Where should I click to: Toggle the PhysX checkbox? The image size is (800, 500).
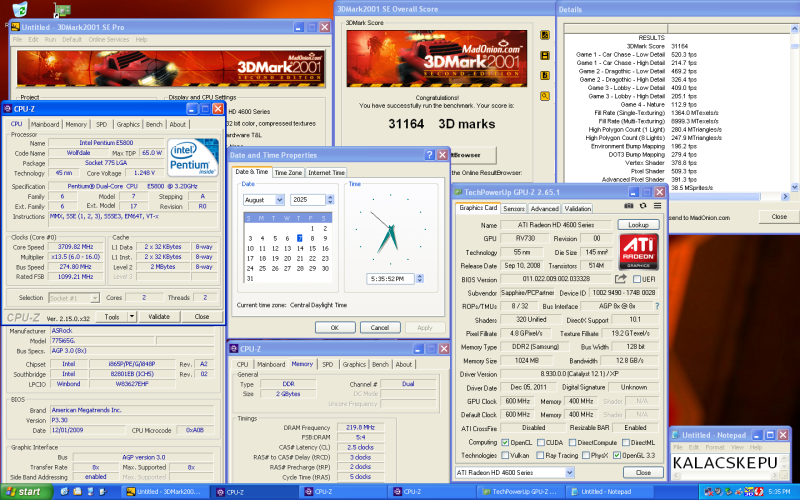tap(586, 455)
